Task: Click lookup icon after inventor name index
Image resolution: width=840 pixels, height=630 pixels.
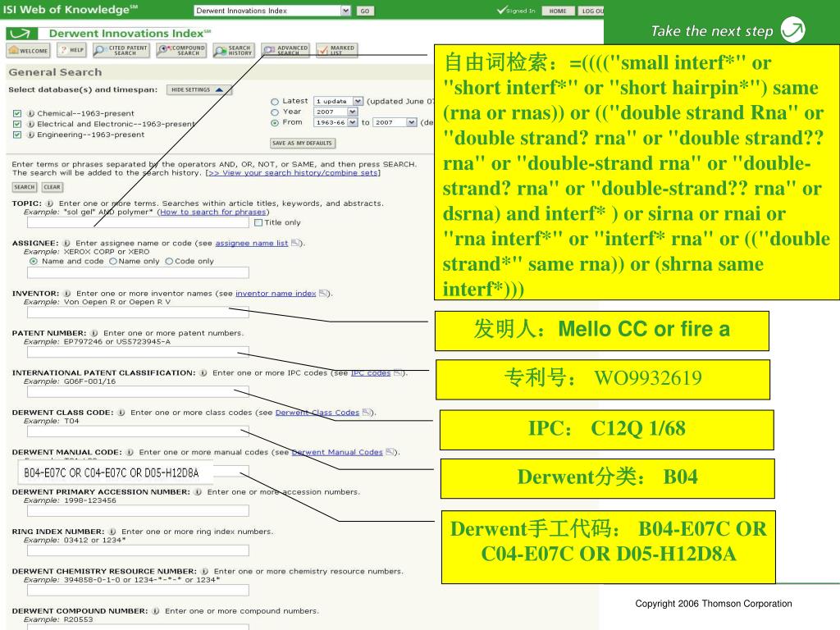Action: pyautogui.click(x=323, y=294)
